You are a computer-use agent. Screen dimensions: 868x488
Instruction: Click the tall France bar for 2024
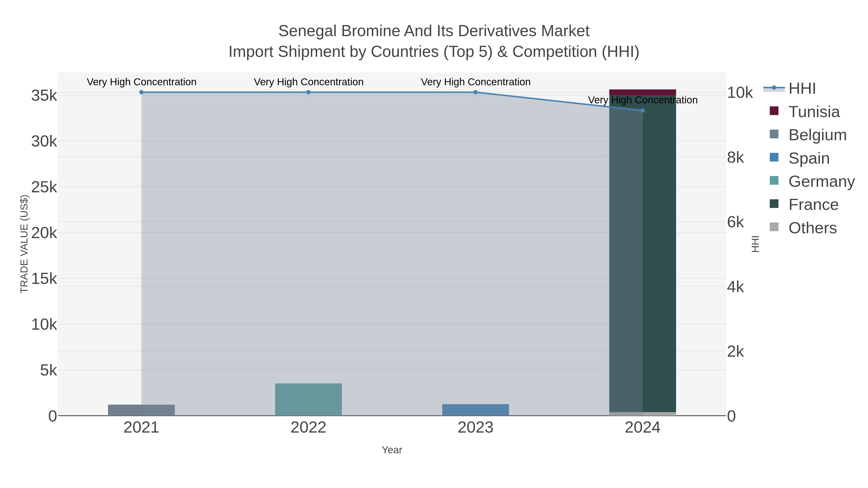[643, 254]
